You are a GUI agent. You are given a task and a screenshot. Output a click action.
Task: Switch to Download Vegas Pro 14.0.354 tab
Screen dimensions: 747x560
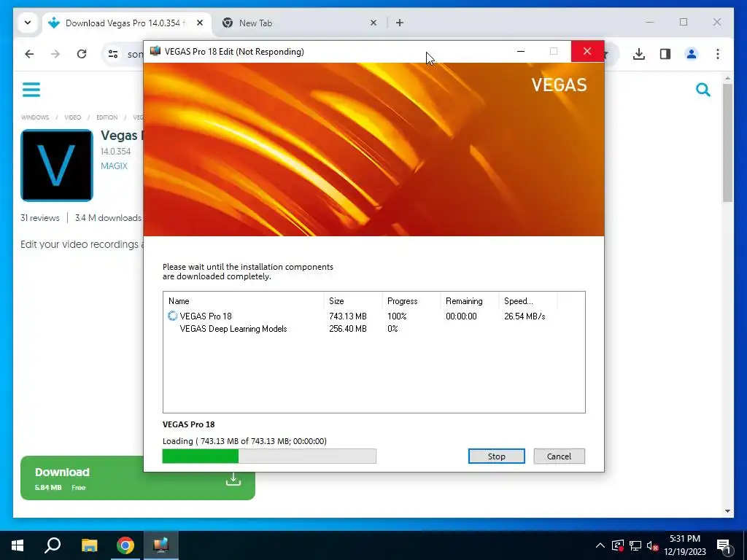(125, 23)
